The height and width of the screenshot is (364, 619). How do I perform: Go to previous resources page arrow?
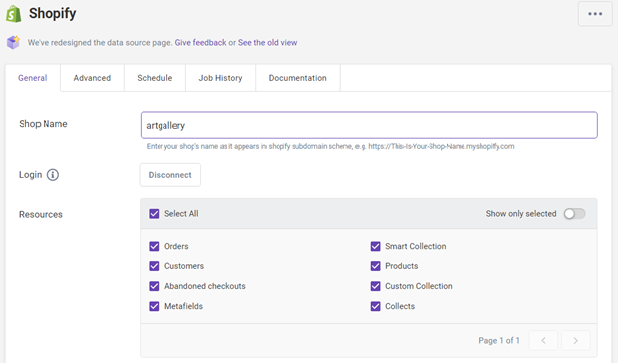point(543,340)
